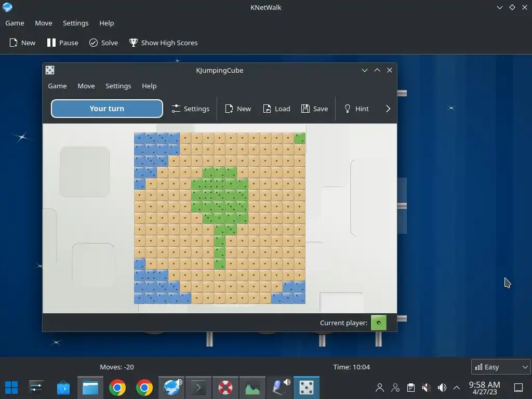Screen dimensions: 532x399
Task: Start a New KJumpingCube game
Action: click(x=238, y=109)
